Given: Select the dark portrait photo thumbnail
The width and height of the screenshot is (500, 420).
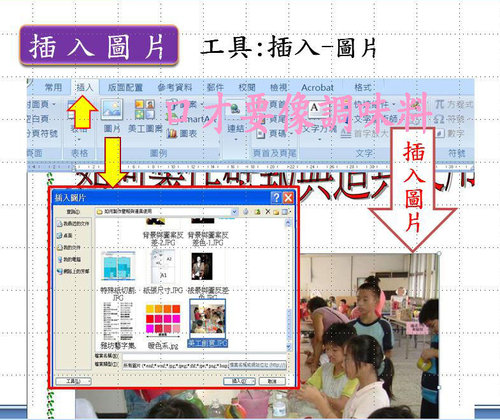Looking at the screenshot, I should [x=202, y=266].
